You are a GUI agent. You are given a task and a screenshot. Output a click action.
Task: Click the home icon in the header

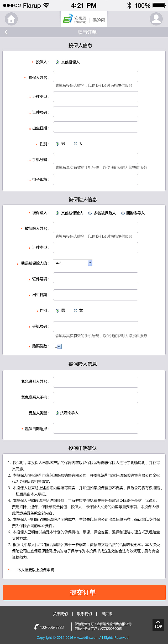point(12,19)
